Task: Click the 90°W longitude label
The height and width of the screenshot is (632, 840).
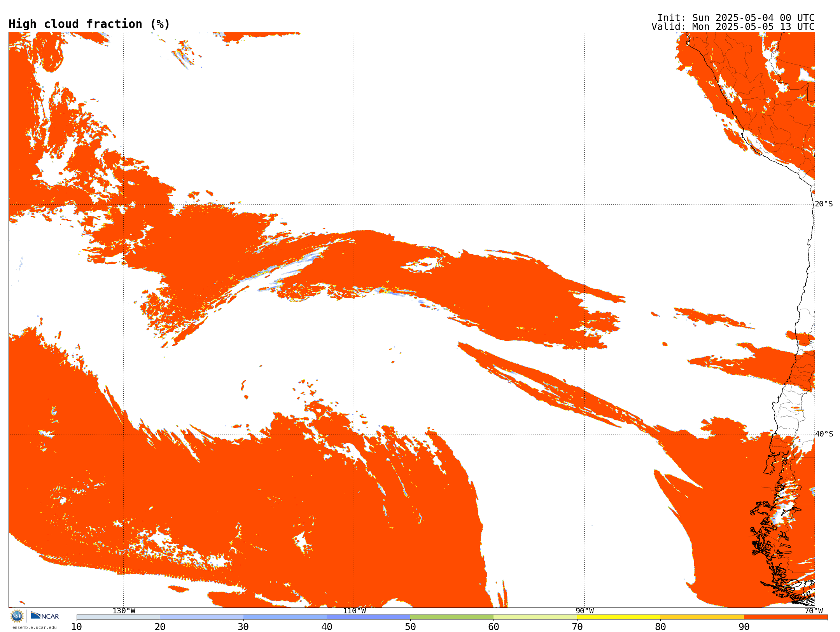Action: (x=584, y=611)
